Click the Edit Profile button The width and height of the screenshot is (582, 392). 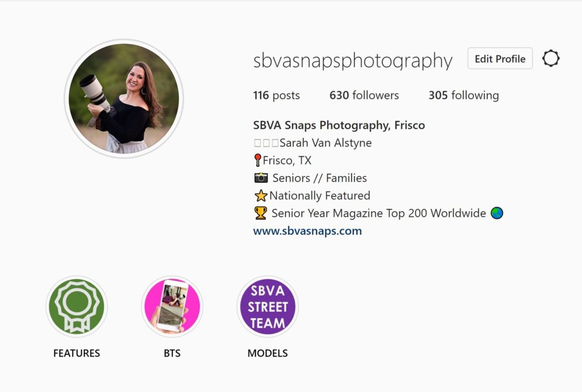coord(500,59)
